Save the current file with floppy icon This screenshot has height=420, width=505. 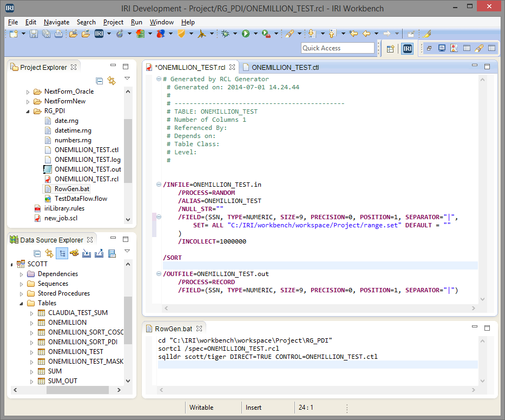coord(34,34)
